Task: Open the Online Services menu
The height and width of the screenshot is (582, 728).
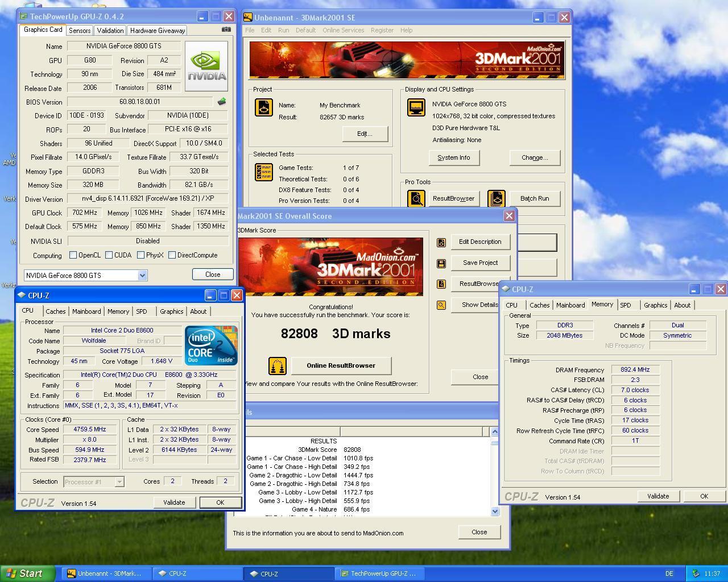Action: click(x=343, y=30)
